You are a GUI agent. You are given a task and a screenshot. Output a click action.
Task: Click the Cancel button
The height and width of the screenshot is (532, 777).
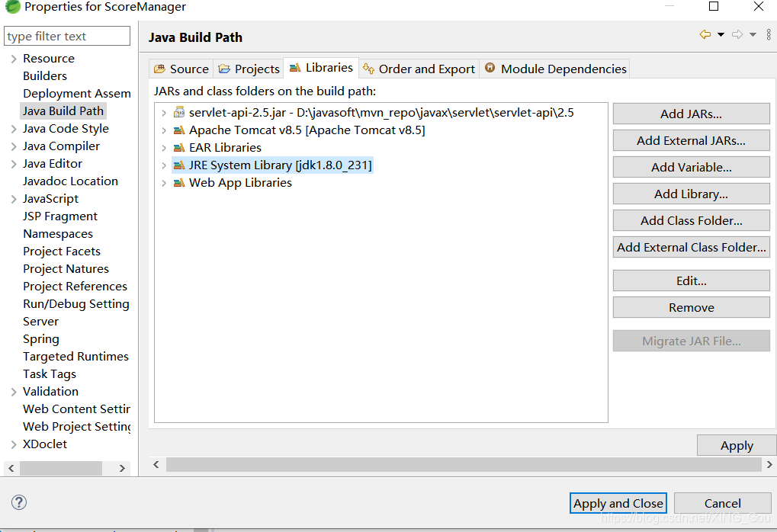pyautogui.click(x=723, y=503)
